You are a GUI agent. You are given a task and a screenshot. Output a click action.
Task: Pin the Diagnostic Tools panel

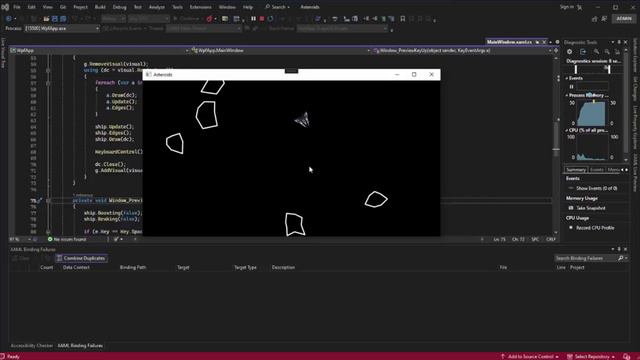[619, 42]
